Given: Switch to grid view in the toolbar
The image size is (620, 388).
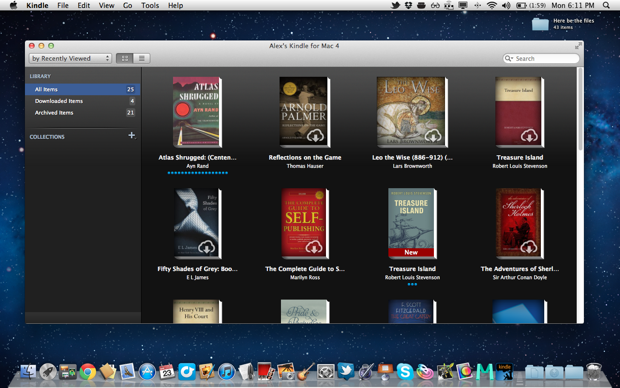Looking at the screenshot, I should click(x=125, y=59).
